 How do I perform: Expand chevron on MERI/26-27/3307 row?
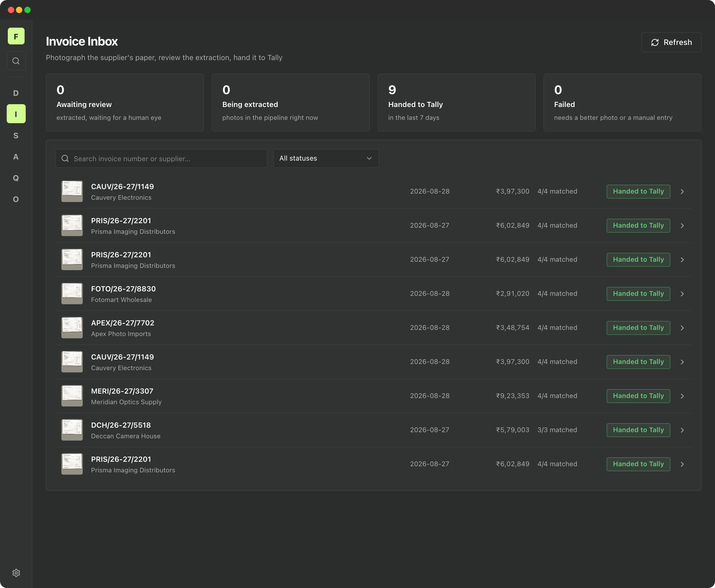682,396
